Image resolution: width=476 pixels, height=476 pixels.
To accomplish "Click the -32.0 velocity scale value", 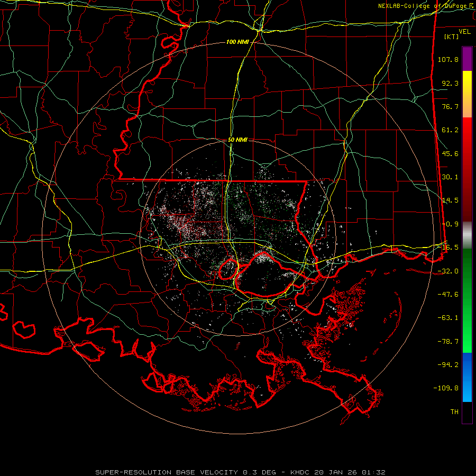I will [x=448, y=271].
